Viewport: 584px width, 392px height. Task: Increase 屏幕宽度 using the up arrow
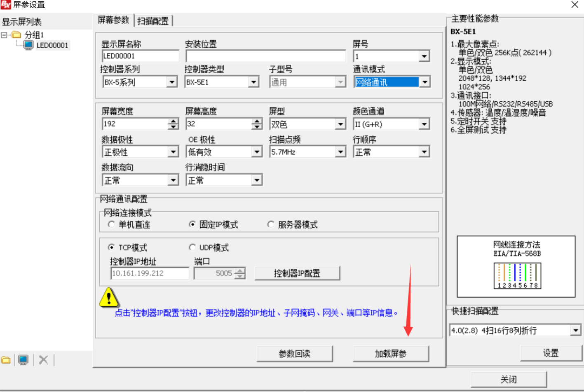174,121
